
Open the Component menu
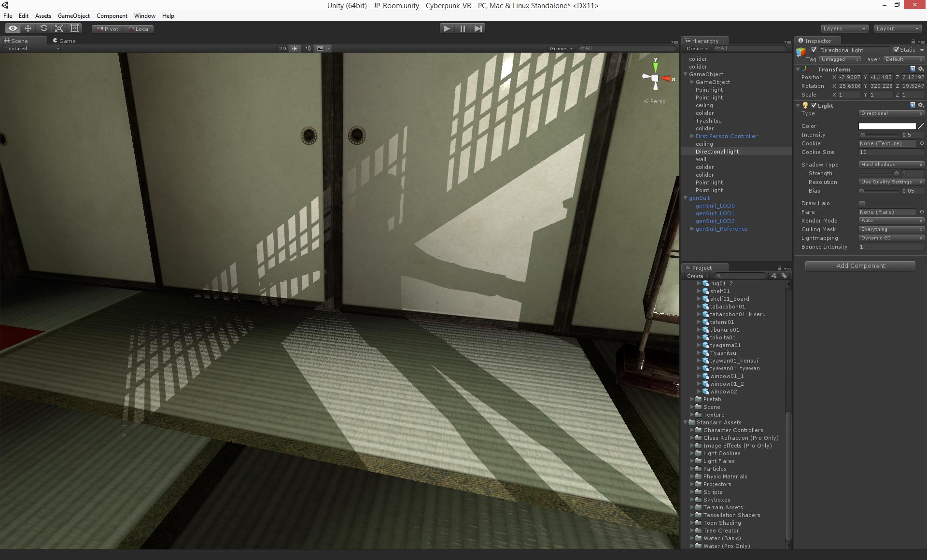[x=112, y=16]
